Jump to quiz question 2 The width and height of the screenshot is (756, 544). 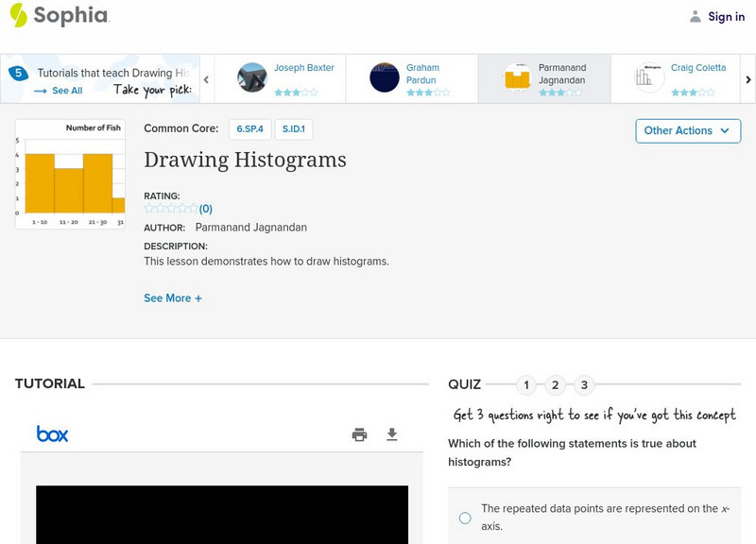point(556,384)
